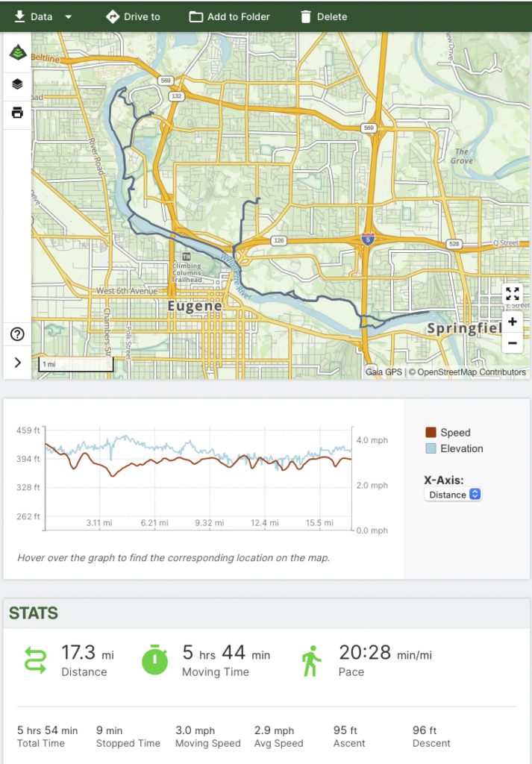Open the help question mark icon

coord(17,334)
